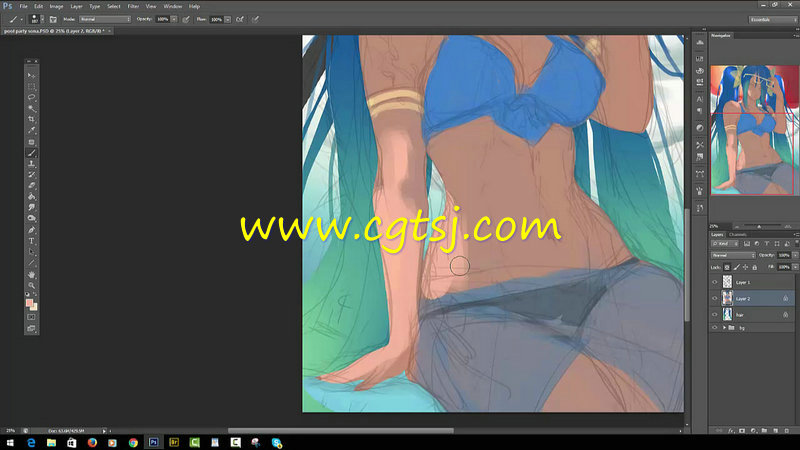Select the Move tool
This screenshot has width=800, height=450.
click(31, 76)
